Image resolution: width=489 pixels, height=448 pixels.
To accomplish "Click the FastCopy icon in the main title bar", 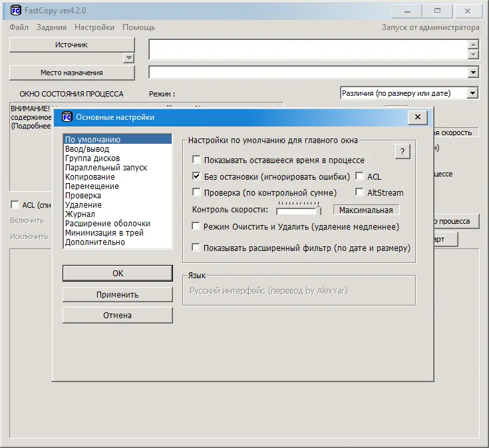I will [x=15, y=10].
